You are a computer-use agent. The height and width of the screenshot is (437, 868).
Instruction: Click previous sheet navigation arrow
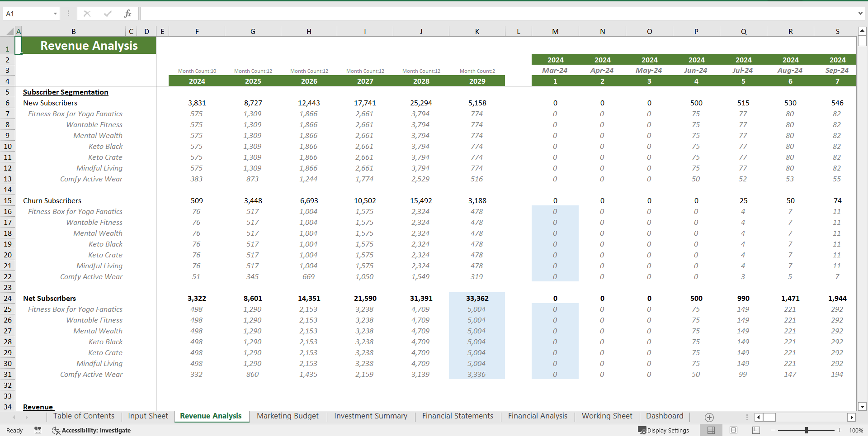[x=14, y=417]
